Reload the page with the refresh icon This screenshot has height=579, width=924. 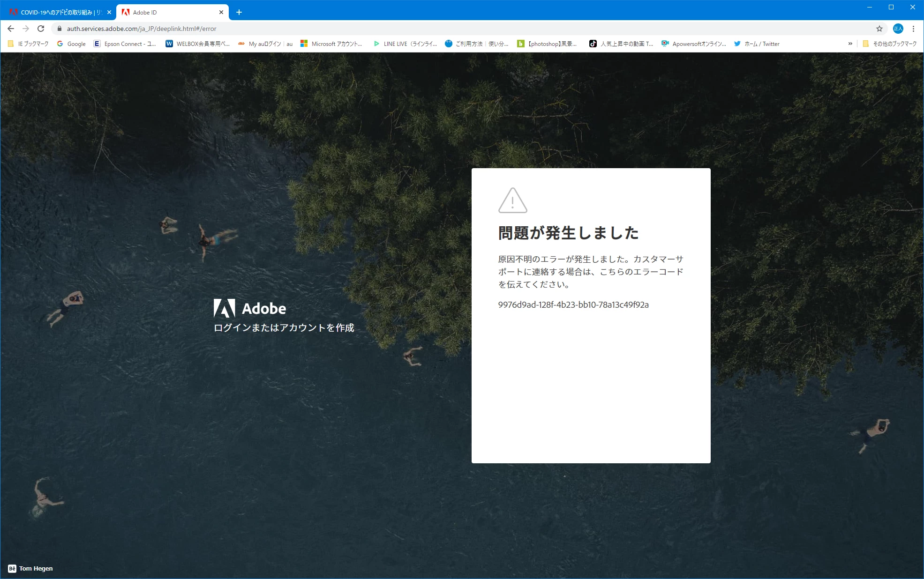click(x=41, y=29)
